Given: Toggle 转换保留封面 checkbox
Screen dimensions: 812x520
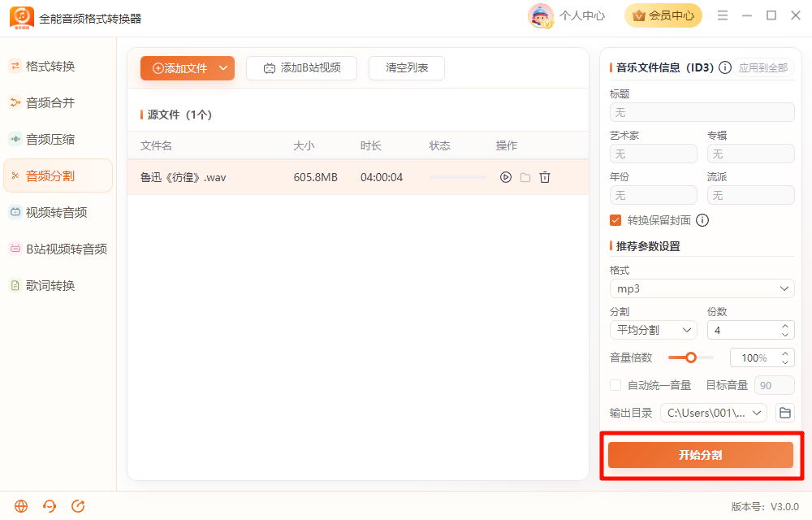Looking at the screenshot, I should tap(615, 220).
